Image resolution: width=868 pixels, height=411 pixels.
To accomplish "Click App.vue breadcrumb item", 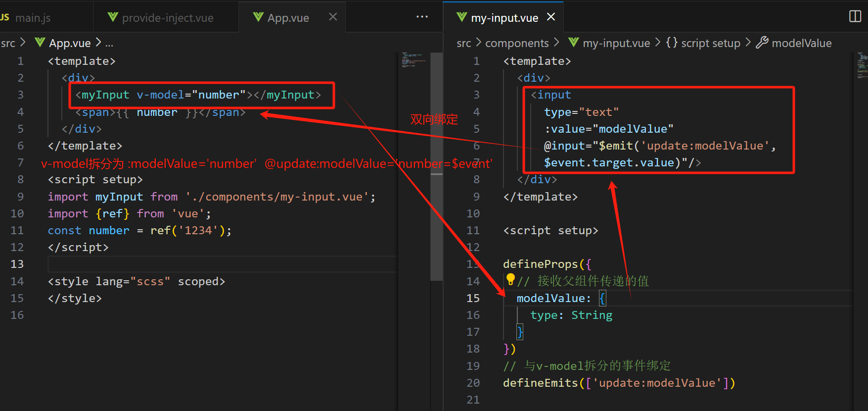I will pos(70,43).
